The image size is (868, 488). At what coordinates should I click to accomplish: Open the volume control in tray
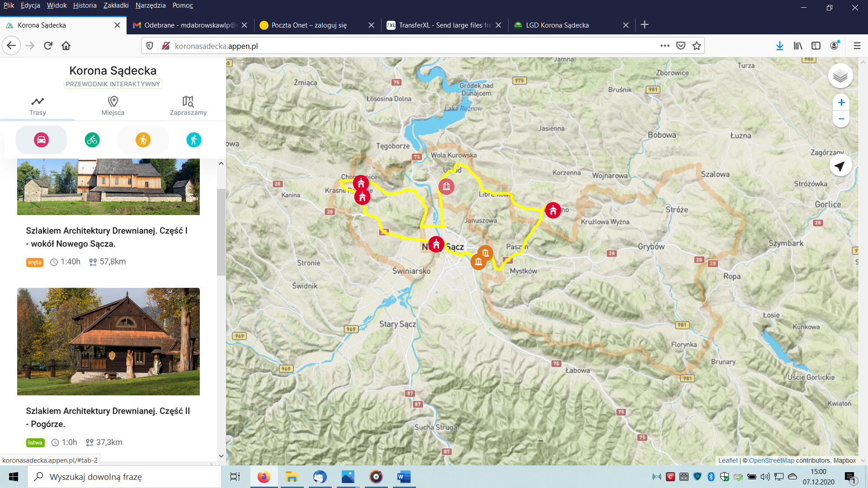tap(765, 477)
